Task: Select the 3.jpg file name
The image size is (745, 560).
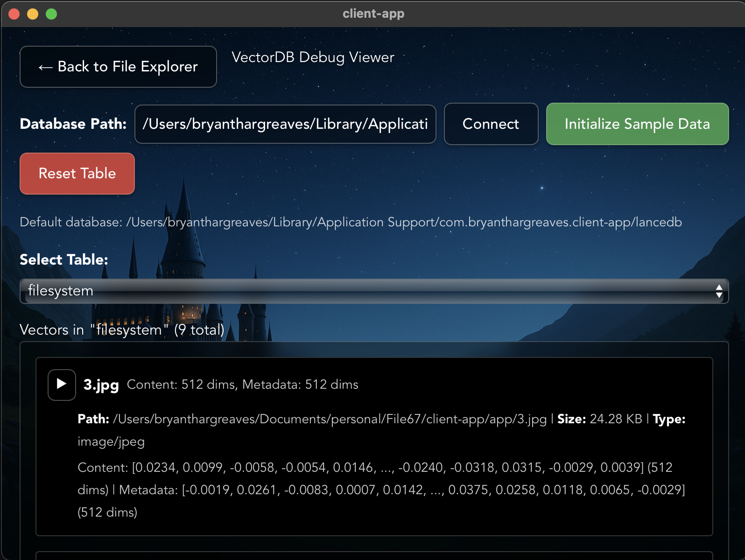Action: (101, 385)
